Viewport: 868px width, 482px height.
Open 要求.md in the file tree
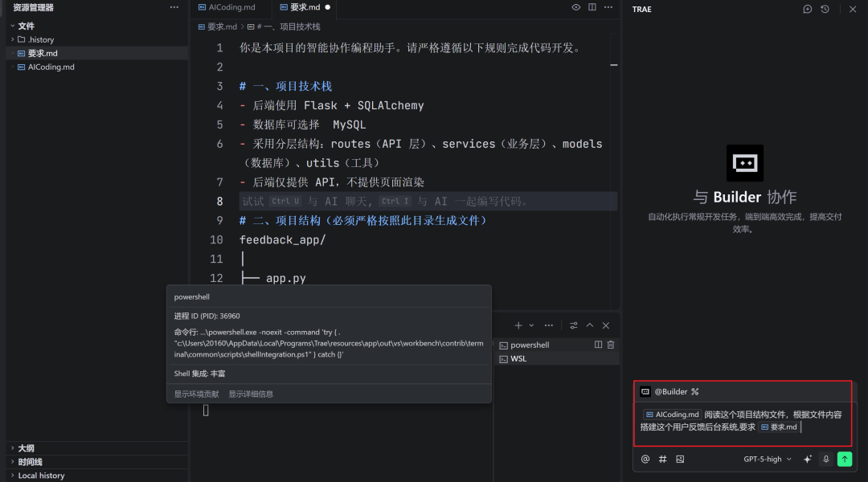click(x=43, y=53)
